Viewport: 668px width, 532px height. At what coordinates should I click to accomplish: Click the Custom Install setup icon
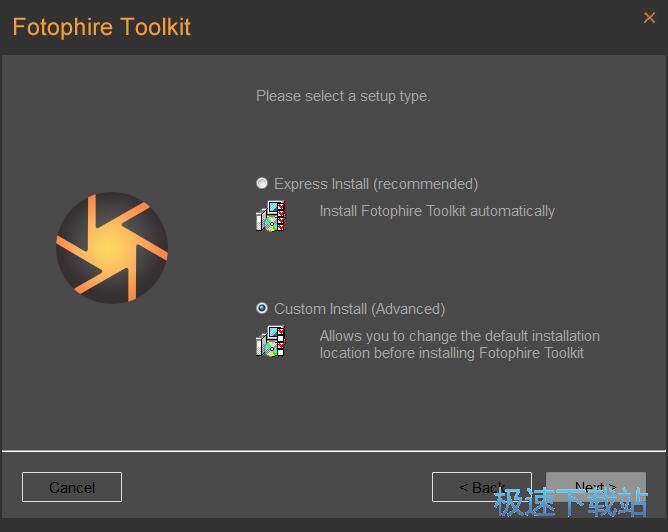[x=271, y=341]
